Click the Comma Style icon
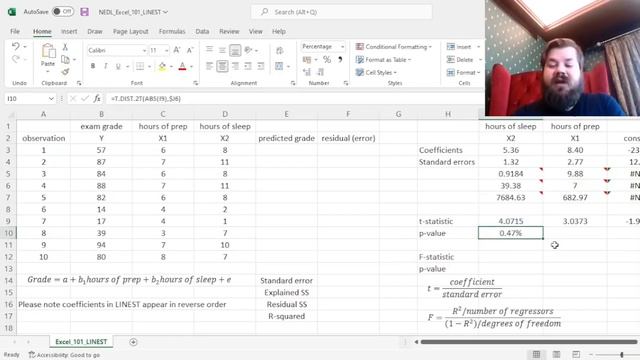 pyautogui.click(x=340, y=60)
